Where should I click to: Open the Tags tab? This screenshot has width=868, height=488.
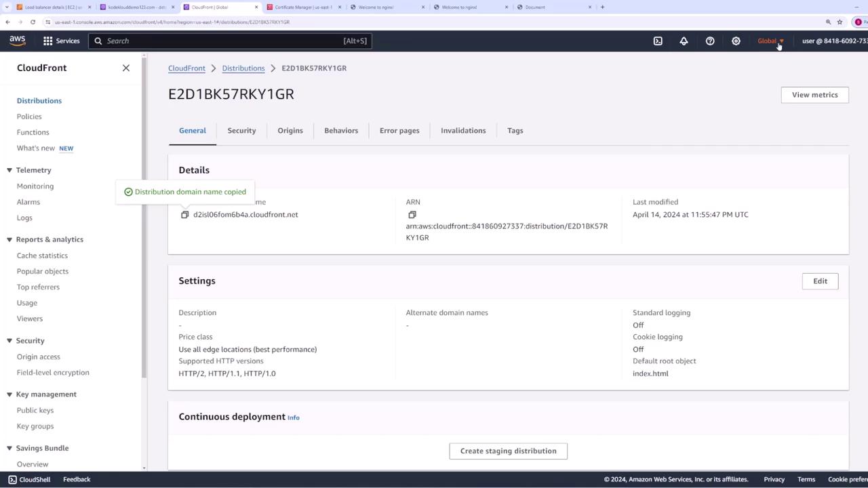point(515,130)
